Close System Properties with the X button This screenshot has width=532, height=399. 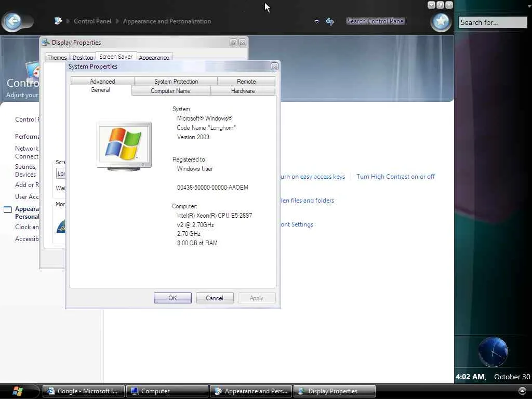[x=274, y=66]
